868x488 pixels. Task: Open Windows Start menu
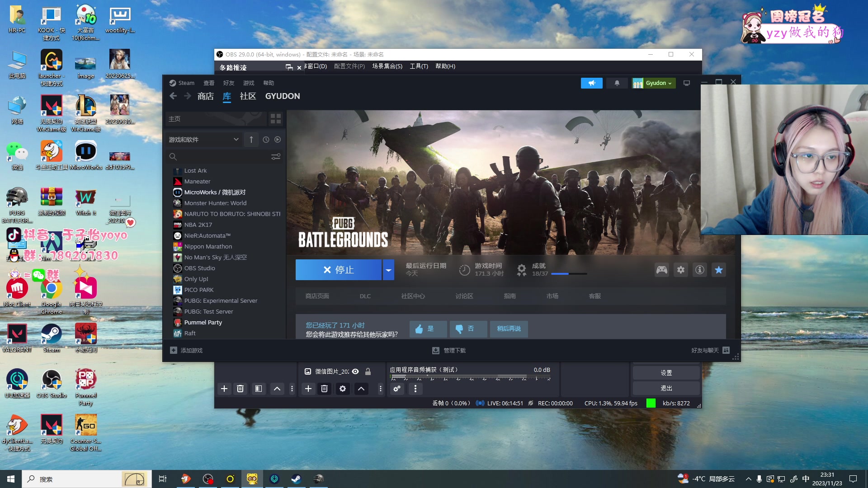tap(11, 479)
